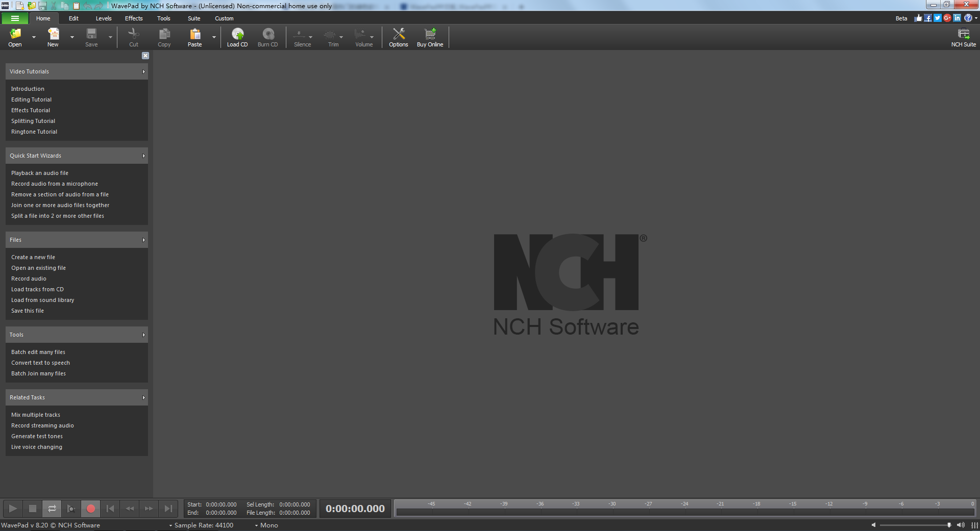Screen dimensions: 980x531
Task: Click the Load CD icon
Action: coord(237,34)
